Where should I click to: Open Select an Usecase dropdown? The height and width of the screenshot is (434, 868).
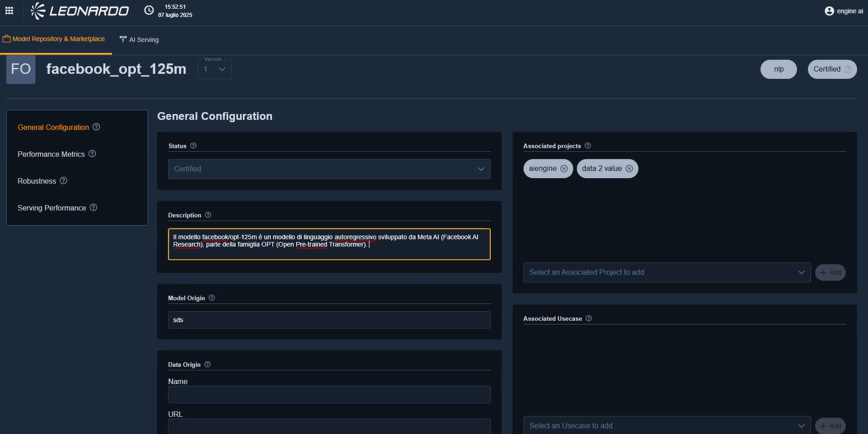667,426
